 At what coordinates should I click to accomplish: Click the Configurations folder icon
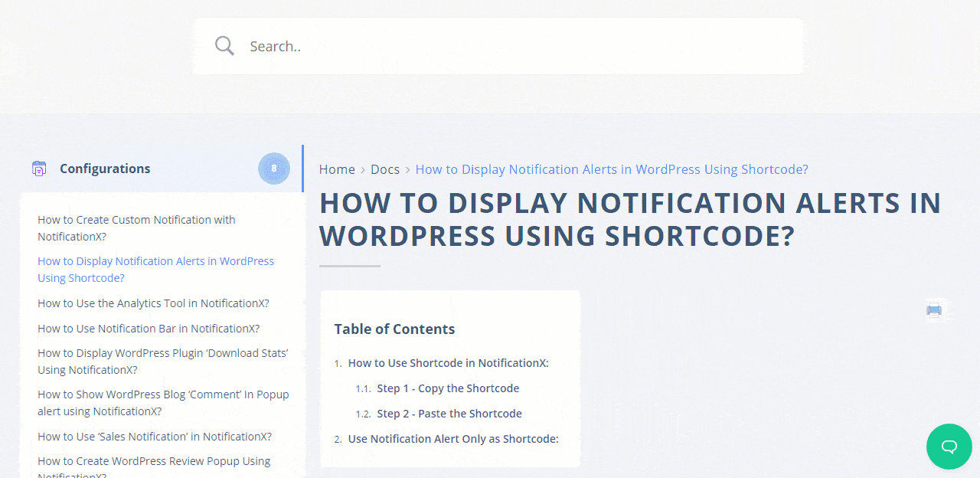pyautogui.click(x=39, y=169)
